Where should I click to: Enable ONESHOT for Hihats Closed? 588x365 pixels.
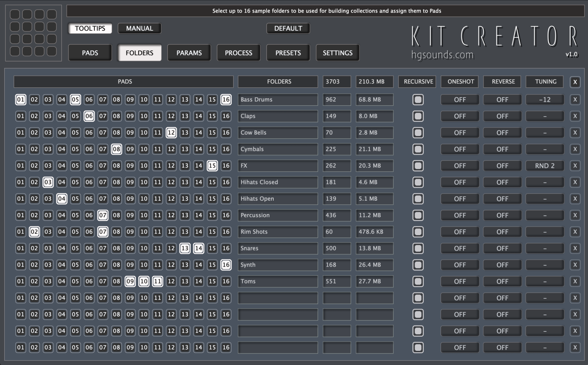pyautogui.click(x=459, y=182)
